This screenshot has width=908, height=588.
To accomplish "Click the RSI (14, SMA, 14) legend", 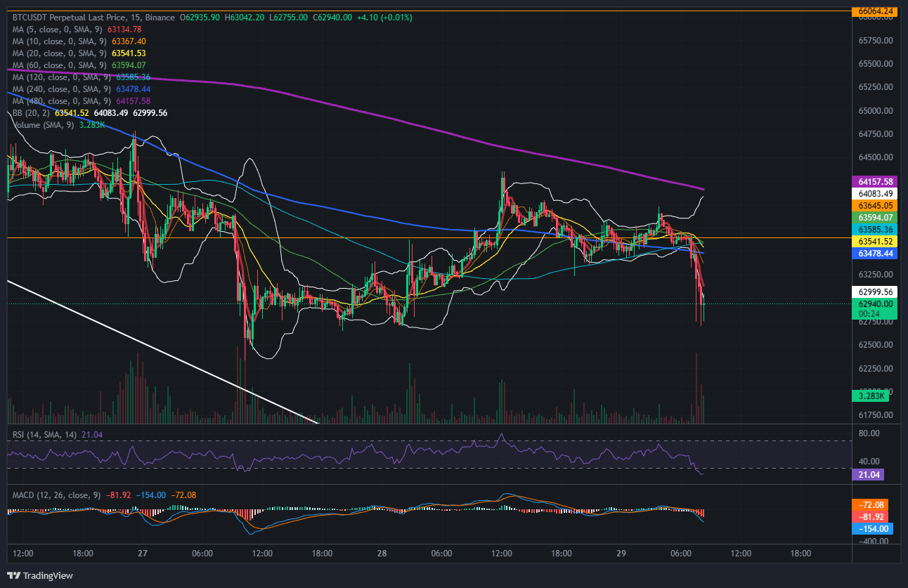I will [46, 435].
